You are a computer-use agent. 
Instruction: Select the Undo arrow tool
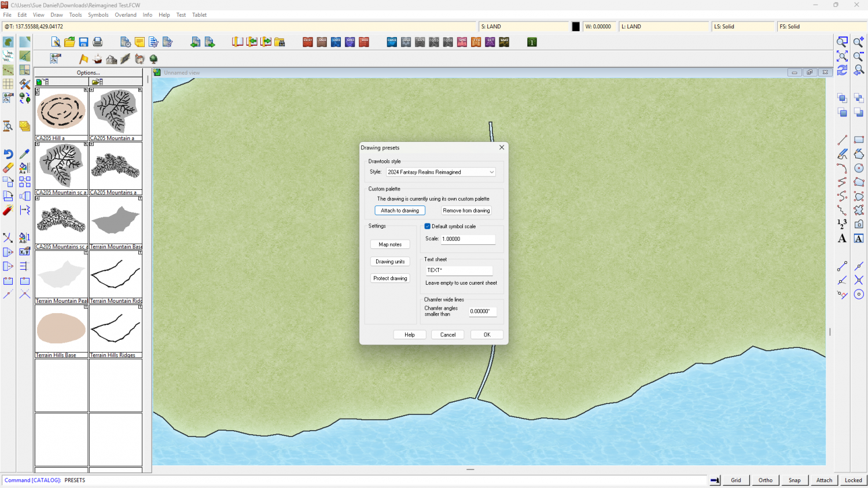8,154
